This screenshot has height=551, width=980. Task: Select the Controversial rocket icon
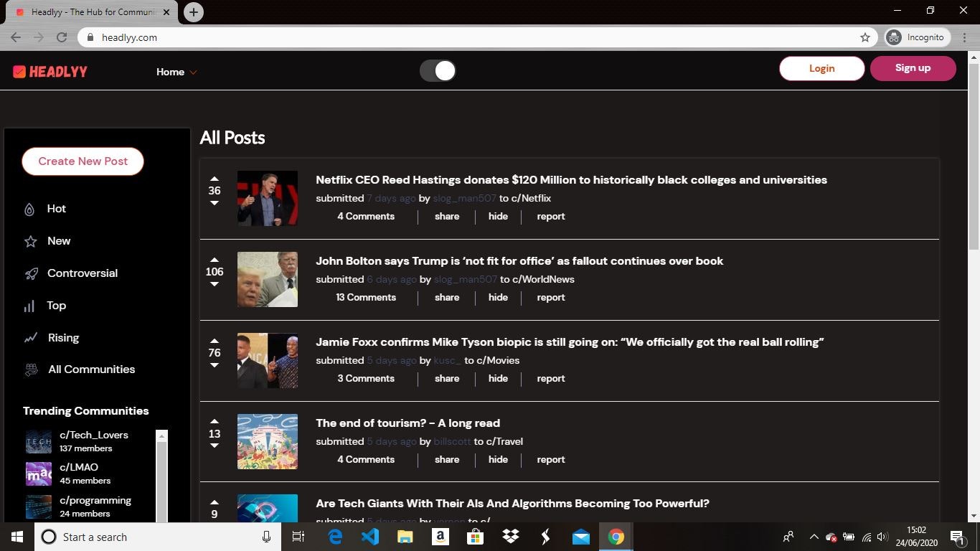(31, 273)
